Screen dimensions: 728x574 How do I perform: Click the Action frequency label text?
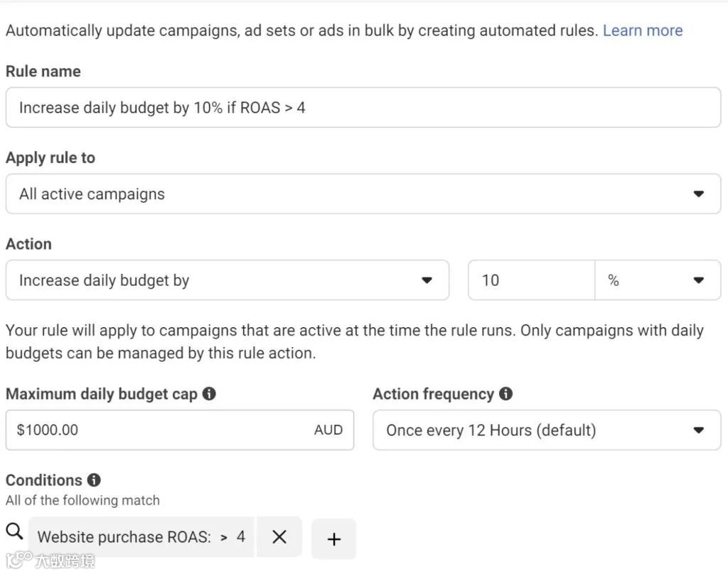(x=433, y=394)
